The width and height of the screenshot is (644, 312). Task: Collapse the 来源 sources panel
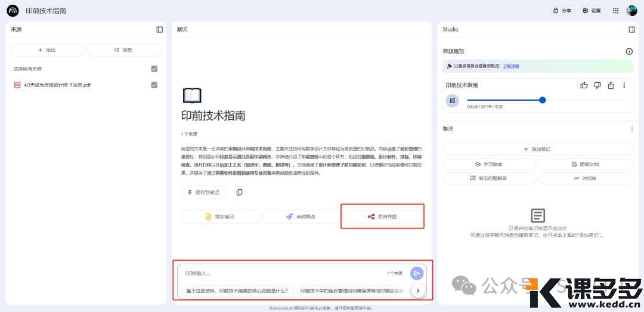(x=159, y=29)
